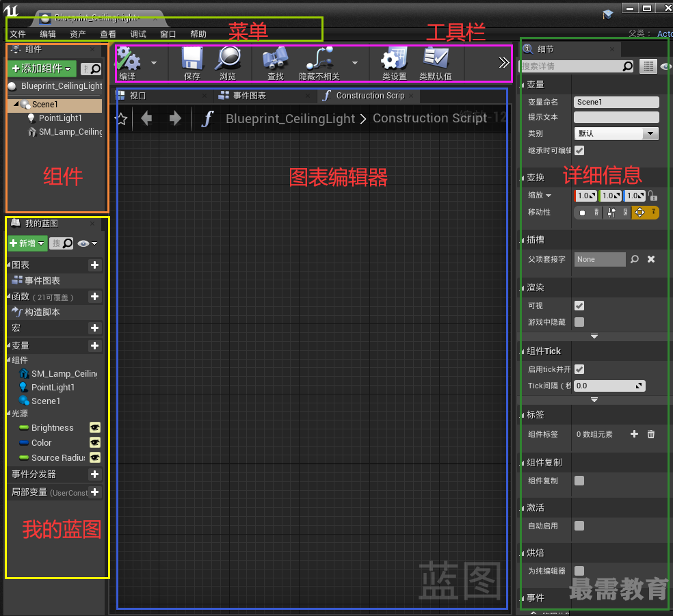Open property matrix grid icon in details
This screenshot has width=673, height=616.
tap(648, 66)
